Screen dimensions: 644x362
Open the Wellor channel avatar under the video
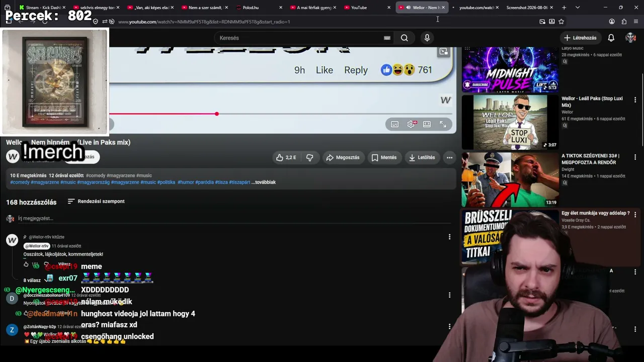pos(13,156)
